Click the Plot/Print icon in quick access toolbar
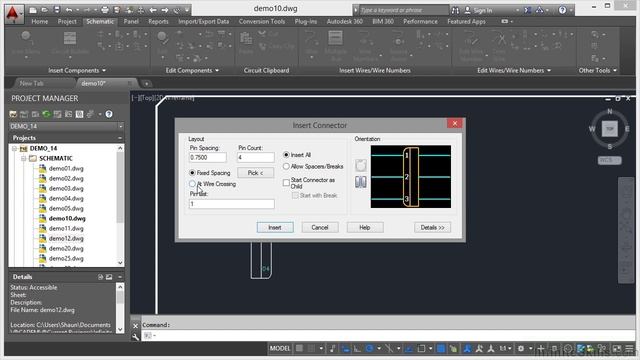This screenshot has height=360, width=640. [105, 10]
